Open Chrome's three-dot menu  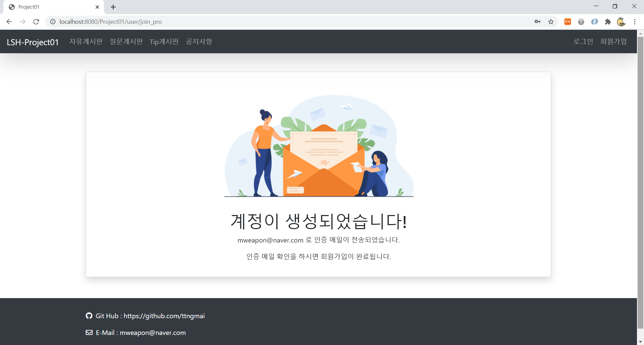(635, 22)
